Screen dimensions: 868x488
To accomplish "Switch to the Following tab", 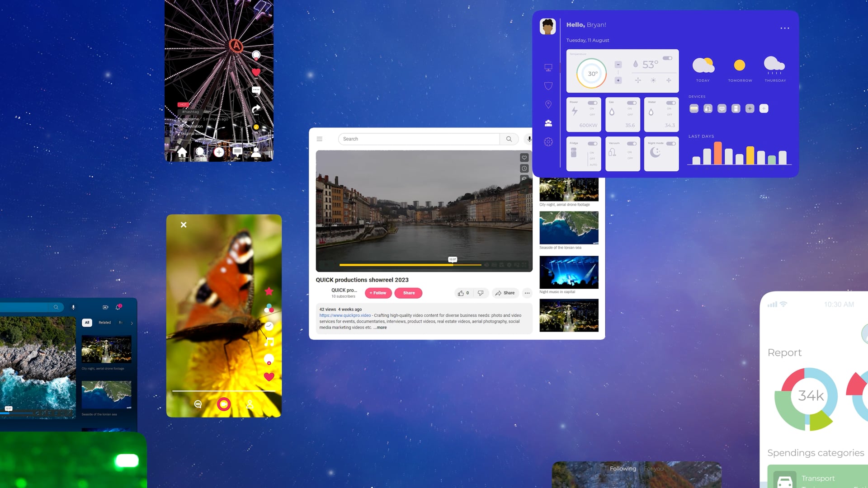I will click(x=623, y=469).
